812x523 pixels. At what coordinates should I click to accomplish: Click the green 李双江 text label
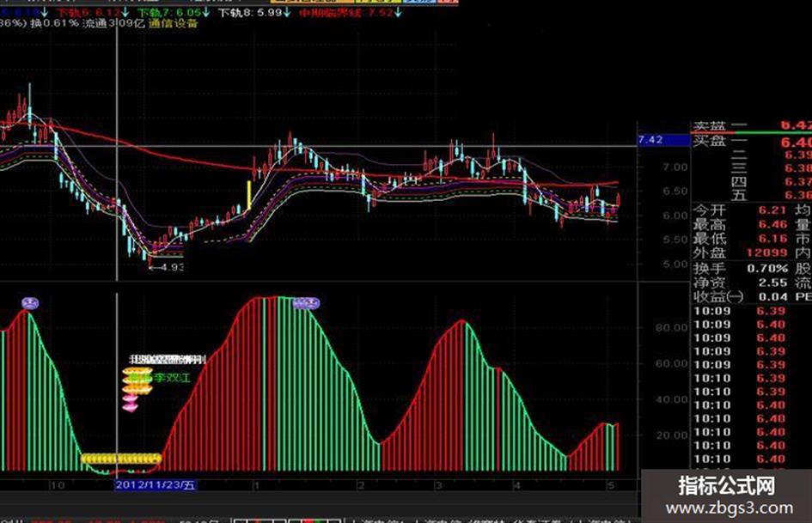[x=172, y=378]
